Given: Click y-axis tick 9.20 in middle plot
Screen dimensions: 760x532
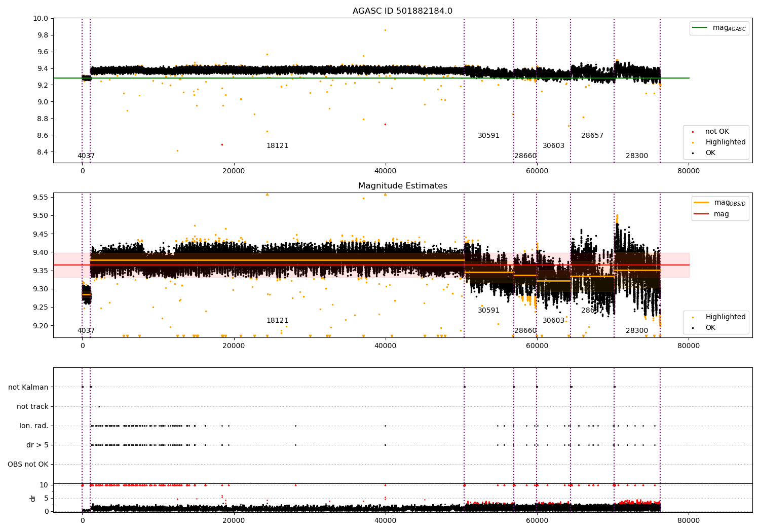Looking at the screenshot, I should (40, 326).
